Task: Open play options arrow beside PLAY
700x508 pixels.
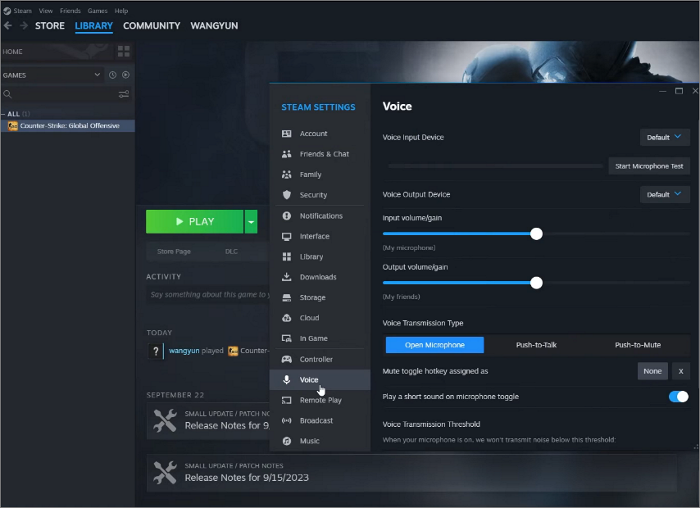Action: click(x=251, y=221)
